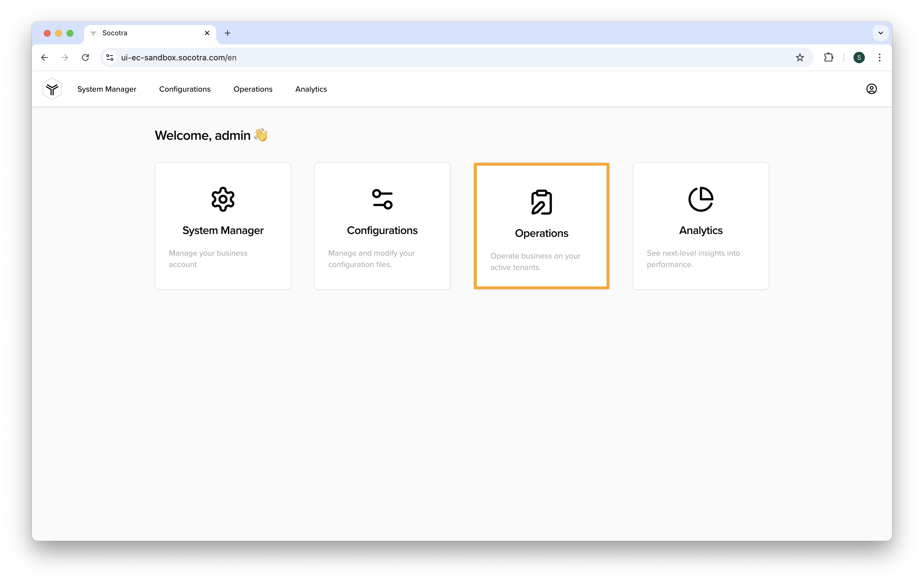Viewport: 924px width, 583px height.
Task: Click 'Operate business on your active tenants.' text
Action: (535, 262)
